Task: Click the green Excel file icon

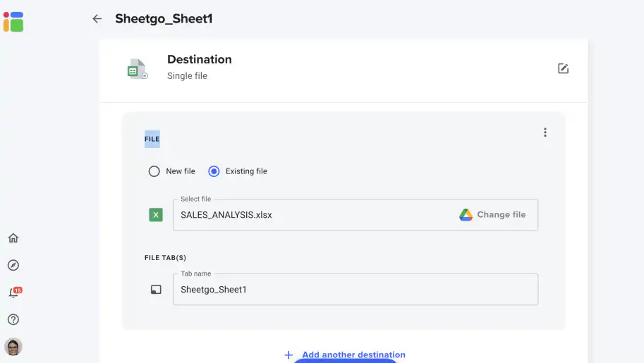Action: click(x=156, y=215)
